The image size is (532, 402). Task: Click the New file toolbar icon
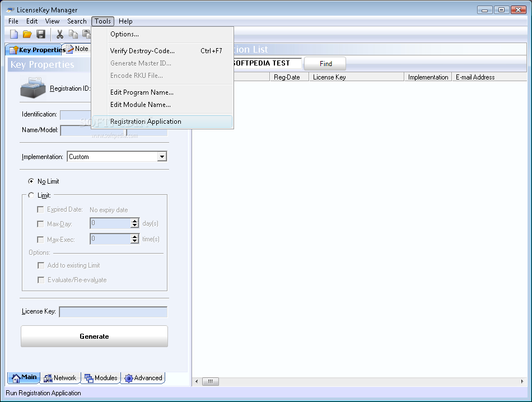(14, 34)
